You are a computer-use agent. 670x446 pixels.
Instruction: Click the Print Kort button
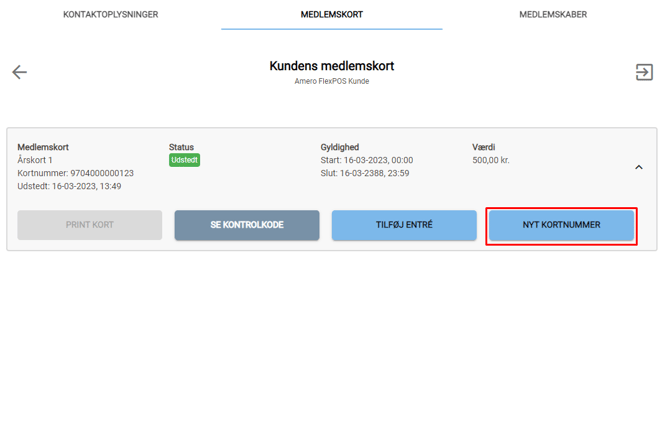pos(90,225)
